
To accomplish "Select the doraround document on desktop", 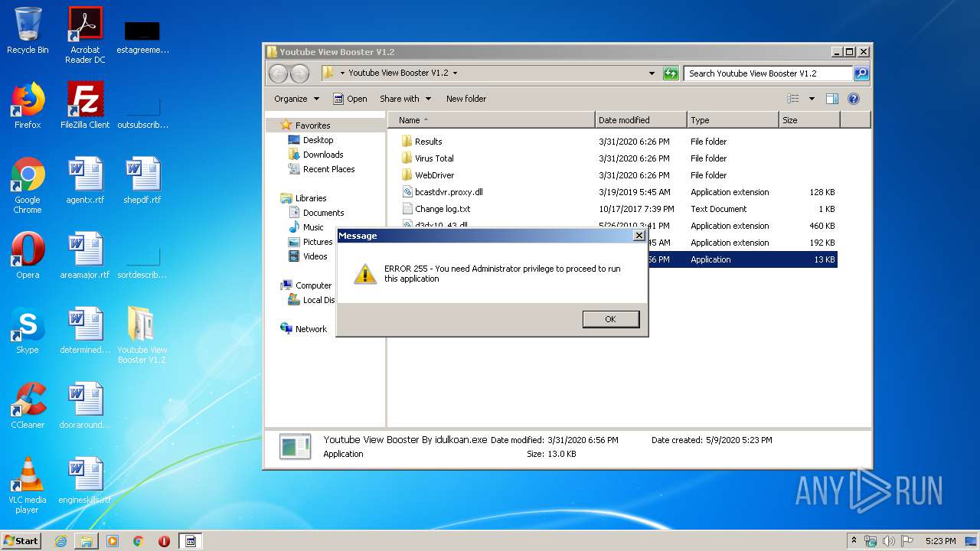I will 85,406.
